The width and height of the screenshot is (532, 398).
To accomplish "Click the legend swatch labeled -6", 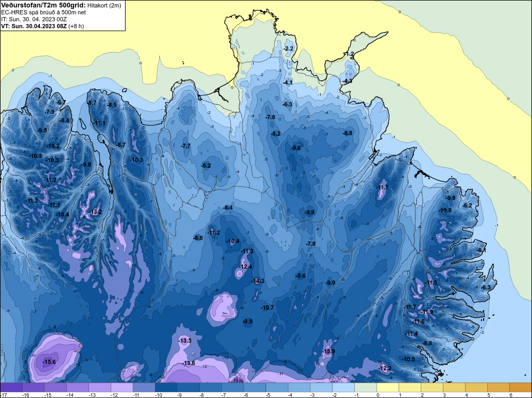I will point(255,387).
